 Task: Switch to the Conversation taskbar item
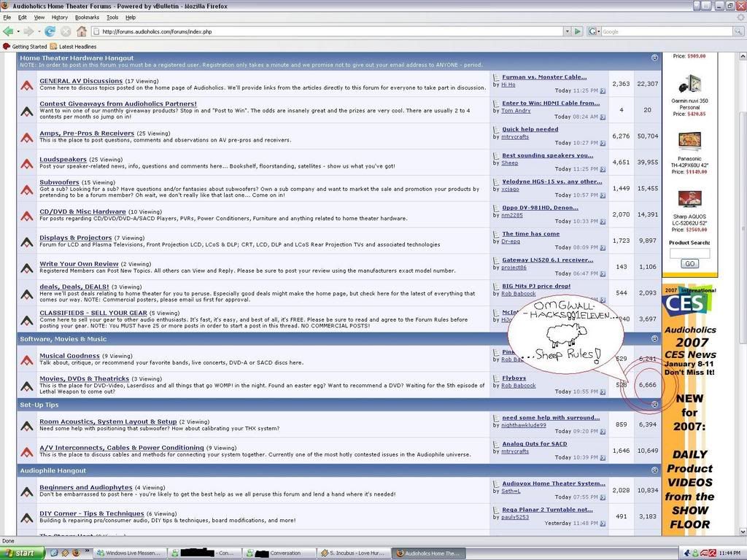tap(278, 553)
